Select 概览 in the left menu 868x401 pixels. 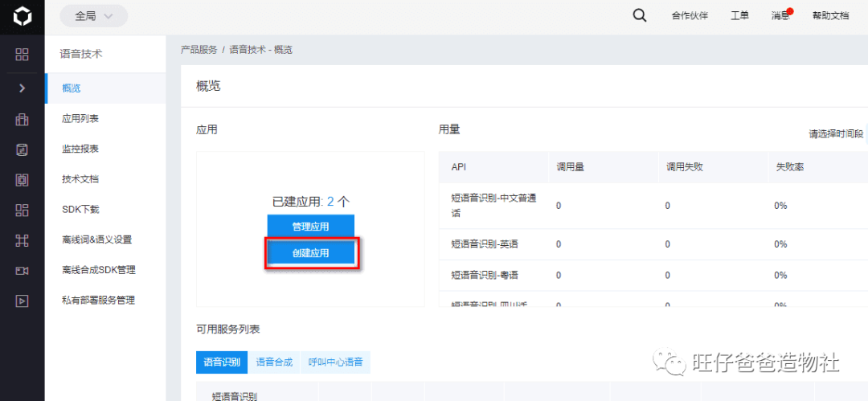click(x=105, y=88)
